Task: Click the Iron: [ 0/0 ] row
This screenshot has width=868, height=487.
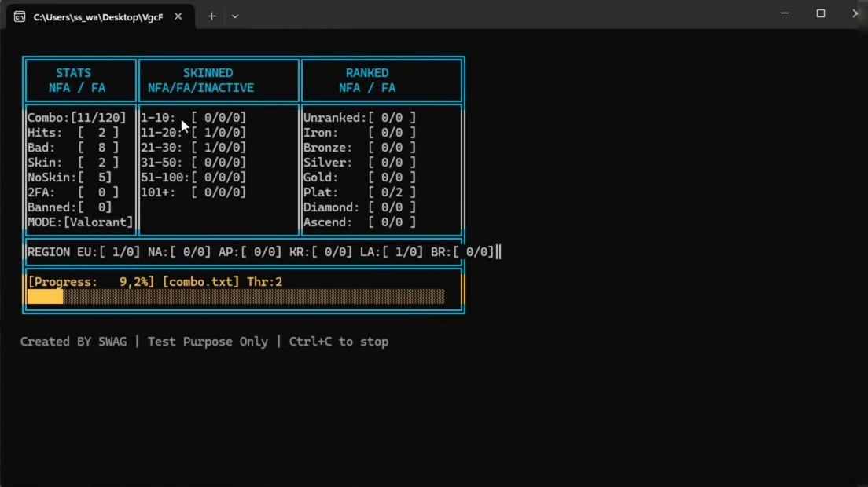Action: coord(359,133)
